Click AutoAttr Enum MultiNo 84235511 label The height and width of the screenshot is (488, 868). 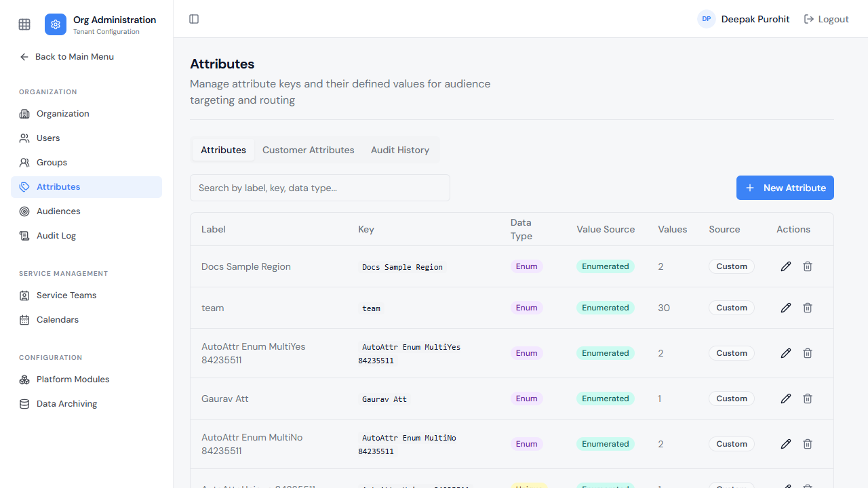pyautogui.click(x=252, y=444)
